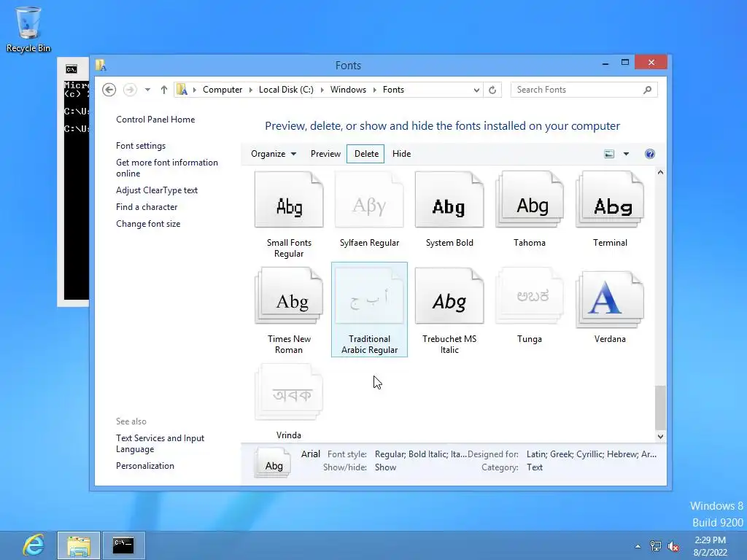Open Change font size link
The image size is (747, 560).
tap(148, 224)
